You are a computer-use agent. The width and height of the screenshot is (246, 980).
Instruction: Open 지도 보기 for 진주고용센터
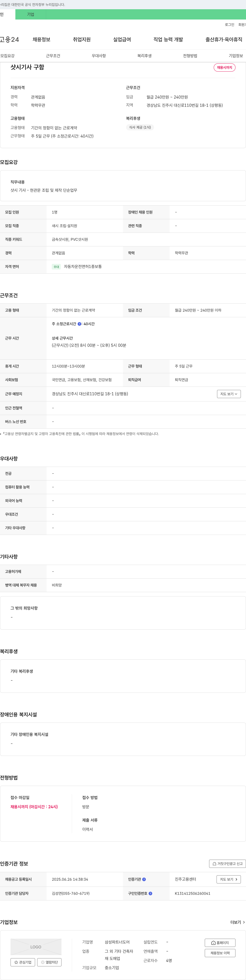[229, 879]
